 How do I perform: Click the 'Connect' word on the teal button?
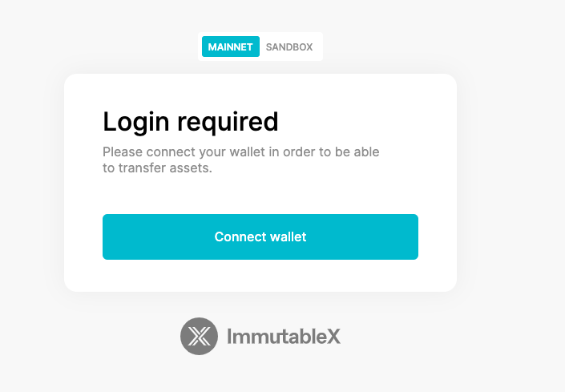pos(240,236)
